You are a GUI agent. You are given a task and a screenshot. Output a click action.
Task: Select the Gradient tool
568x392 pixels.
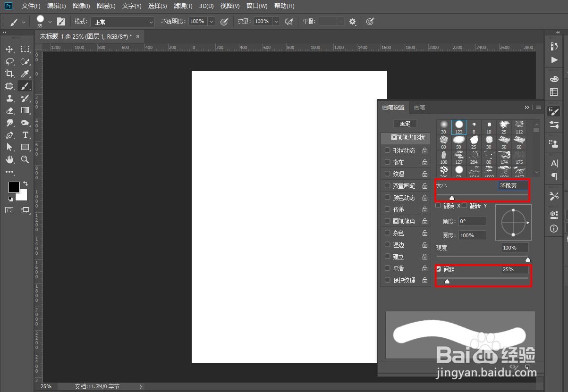(x=25, y=110)
